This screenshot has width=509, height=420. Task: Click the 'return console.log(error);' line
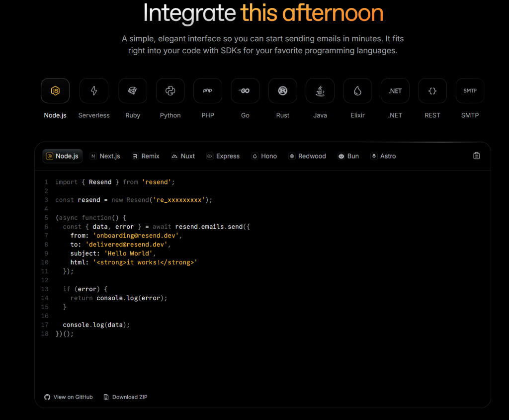point(119,298)
